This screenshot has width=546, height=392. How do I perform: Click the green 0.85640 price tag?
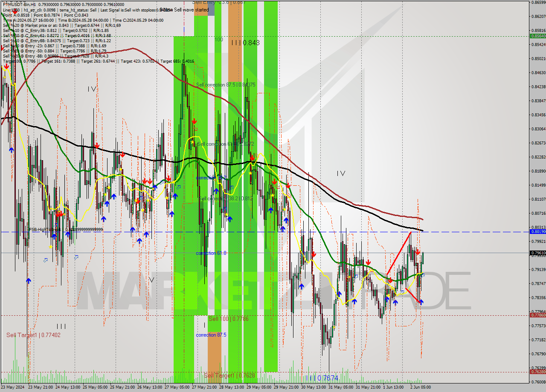click(x=537, y=36)
